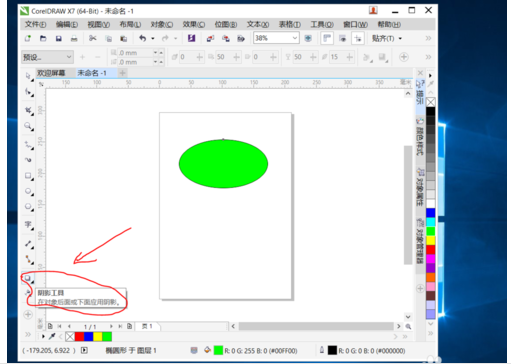This screenshot has width=511, height=364.
Task: Toggle show guidelines button
Action: point(358,38)
